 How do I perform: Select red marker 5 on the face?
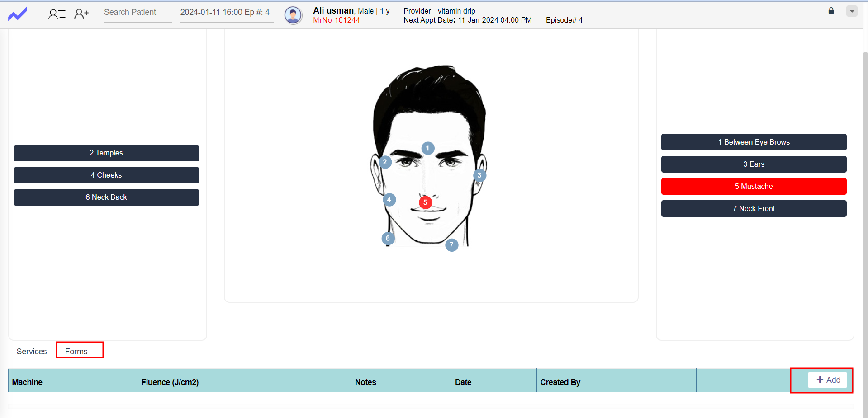425,202
